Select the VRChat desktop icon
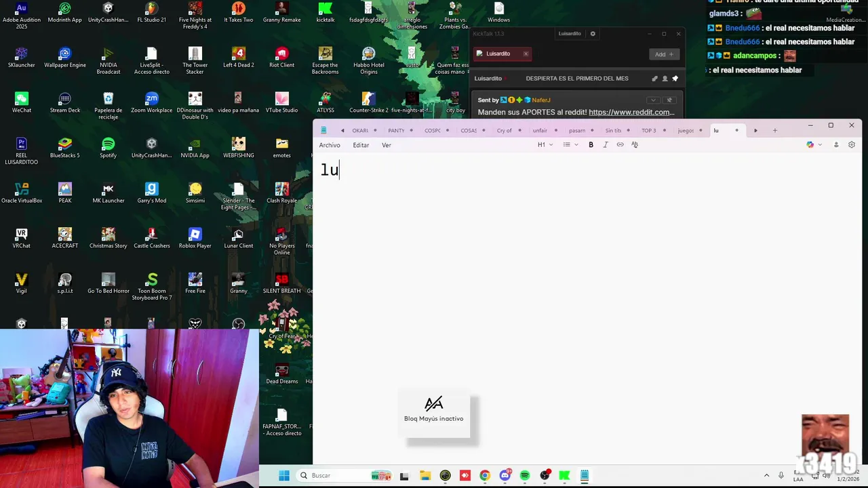The image size is (868, 488). [21, 239]
